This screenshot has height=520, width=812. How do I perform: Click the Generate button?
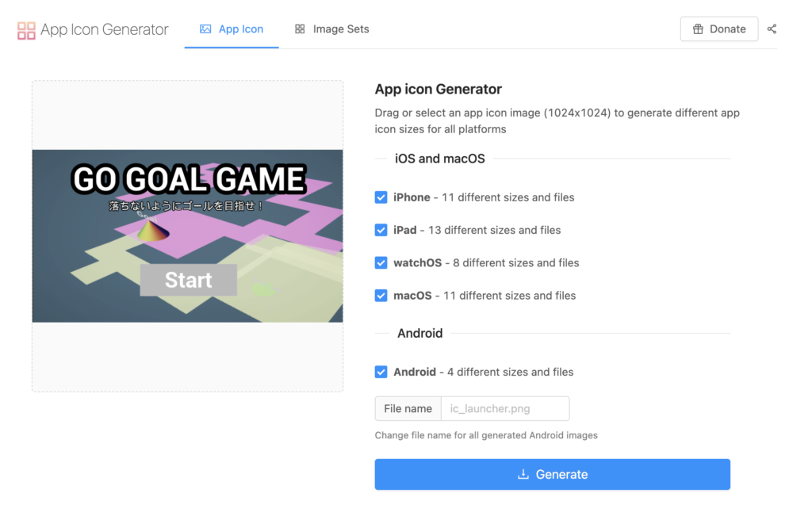[x=553, y=475]
